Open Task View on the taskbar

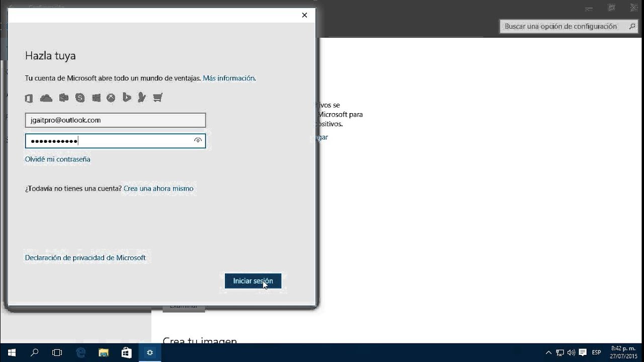(x=57, y=353)
